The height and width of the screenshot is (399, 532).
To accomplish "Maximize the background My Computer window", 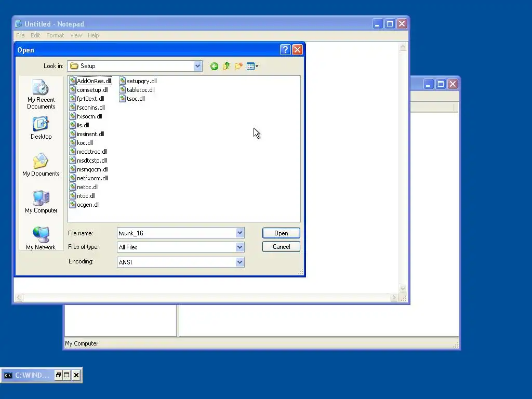I will click(x=441, y=84).
